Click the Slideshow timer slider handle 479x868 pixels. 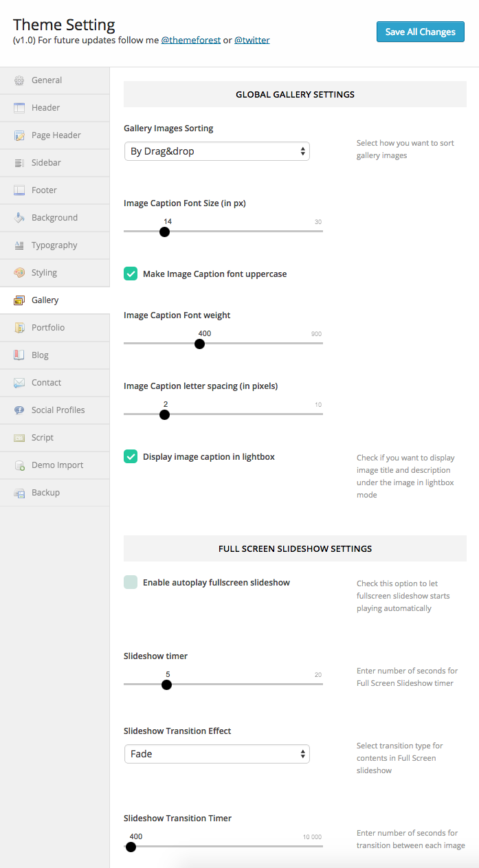(166, 685)
